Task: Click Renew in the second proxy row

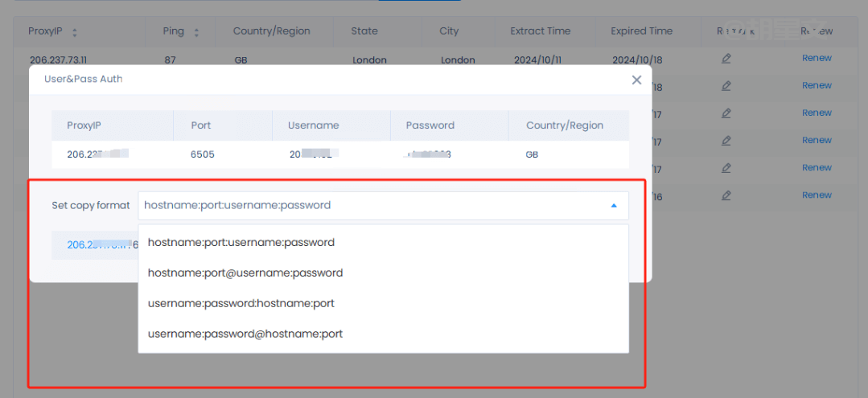Action: tap(817, 85)
